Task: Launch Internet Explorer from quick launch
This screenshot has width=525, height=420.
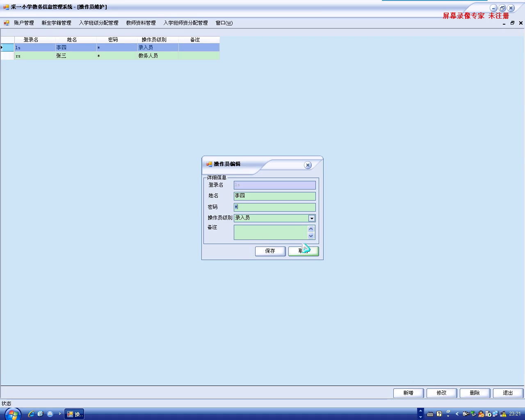Action: (31, 414)
